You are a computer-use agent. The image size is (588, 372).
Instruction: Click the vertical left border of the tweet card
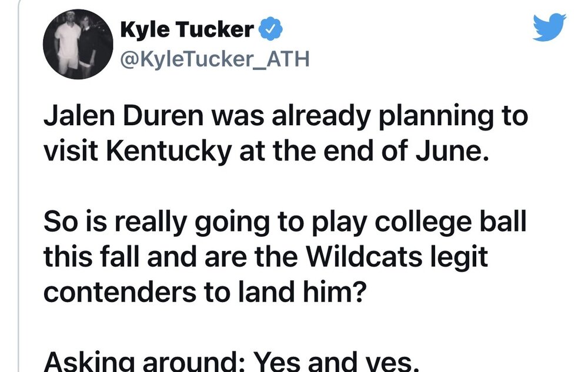coord(18,186)
